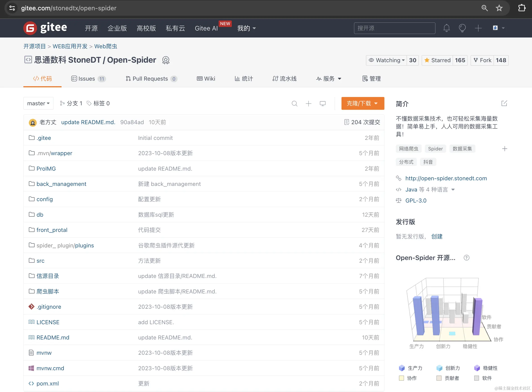Click the edit introduction pencil icon
Viewport: 532px width, 392px height.
tap(504, 104)
